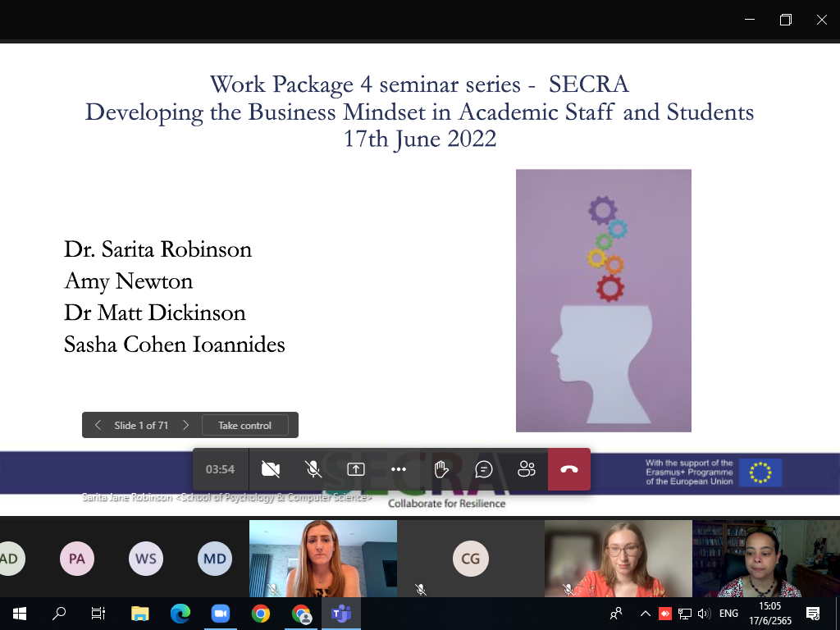Click the European Union flag logo
Viewport: 840px width, 630px height.
coord(760,472)
